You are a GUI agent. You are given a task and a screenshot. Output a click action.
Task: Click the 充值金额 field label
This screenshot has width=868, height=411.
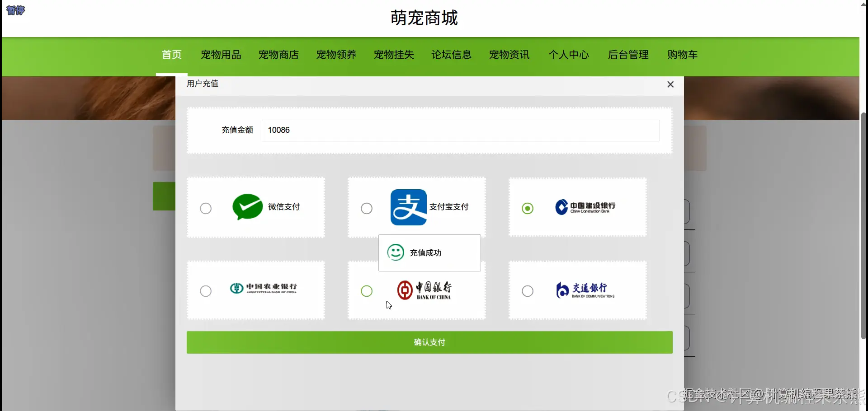coord(237,130)
